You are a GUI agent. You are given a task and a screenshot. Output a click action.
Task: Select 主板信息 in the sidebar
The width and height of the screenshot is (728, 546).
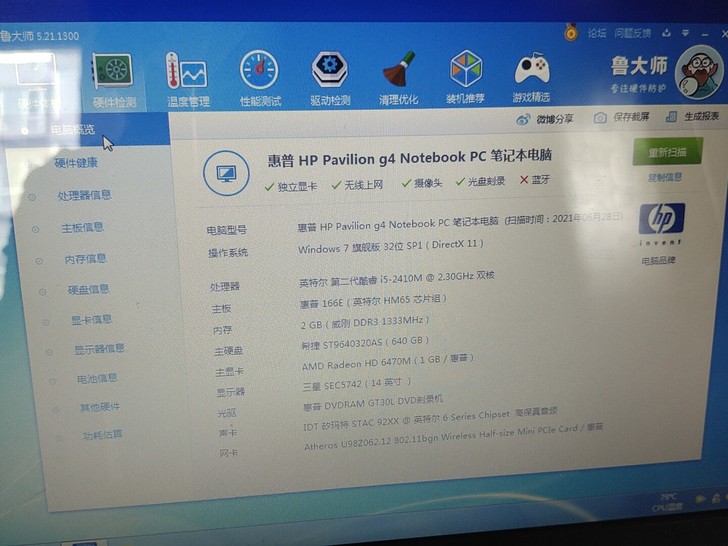pos(83,228)
